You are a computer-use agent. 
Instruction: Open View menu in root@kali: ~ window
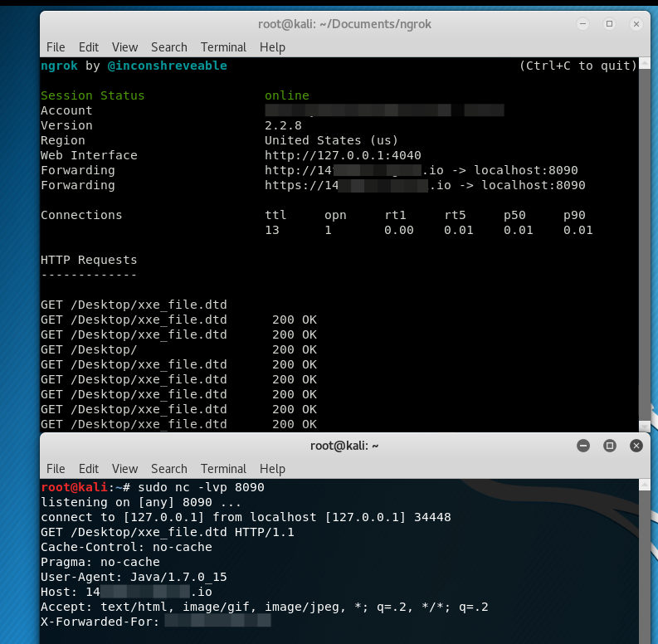[124, 469]
